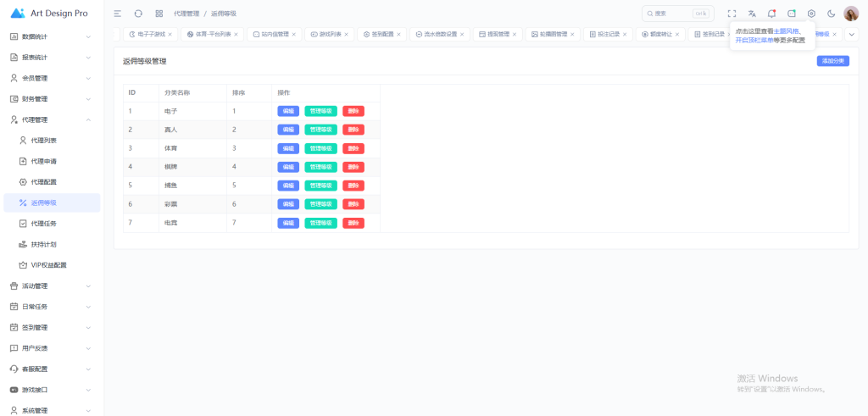Expand 日常任务 menu
868x416 pixels.
pos(52,307)
